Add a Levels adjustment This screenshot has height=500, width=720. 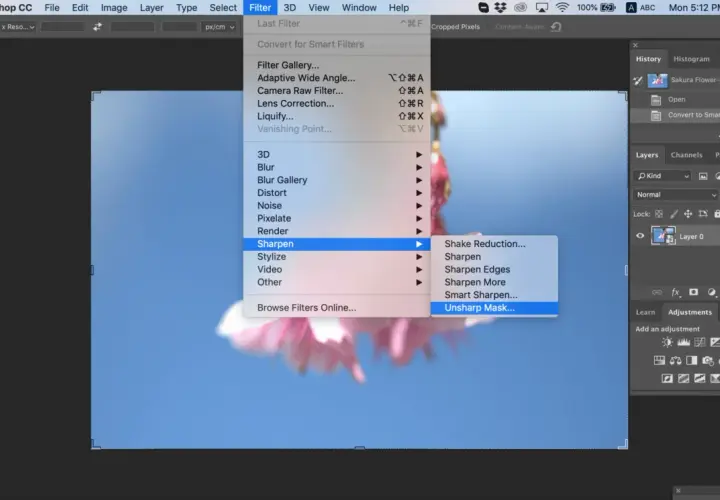pyautogui.click(x=684, y=342)
